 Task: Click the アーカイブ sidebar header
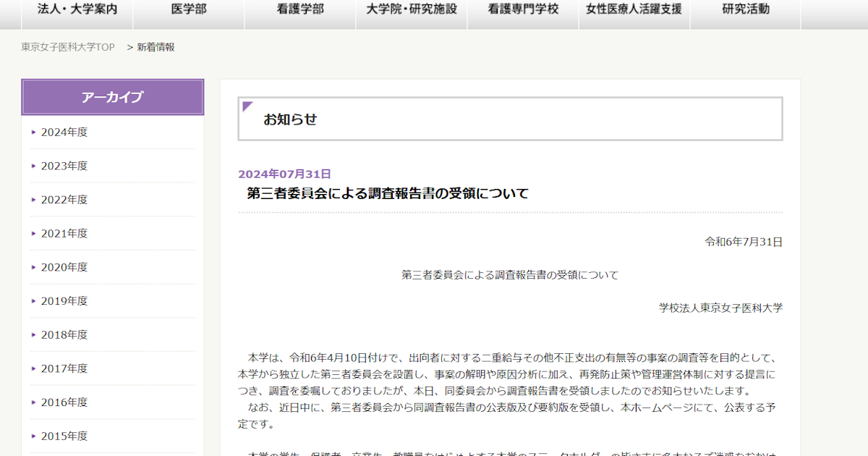coord(113,97)
